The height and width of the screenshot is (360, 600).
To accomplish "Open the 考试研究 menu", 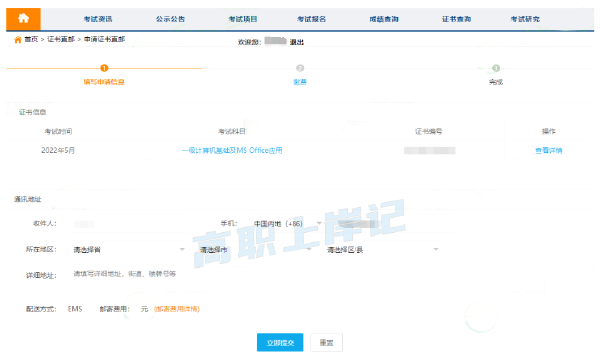I will tap(525, 19).
